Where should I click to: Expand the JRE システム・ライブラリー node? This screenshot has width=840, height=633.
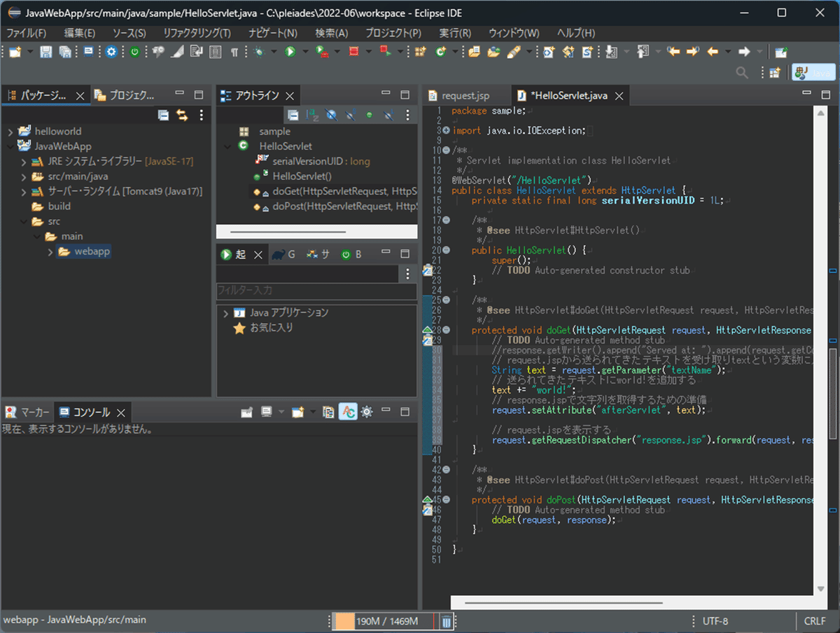[x=24, y=162]
